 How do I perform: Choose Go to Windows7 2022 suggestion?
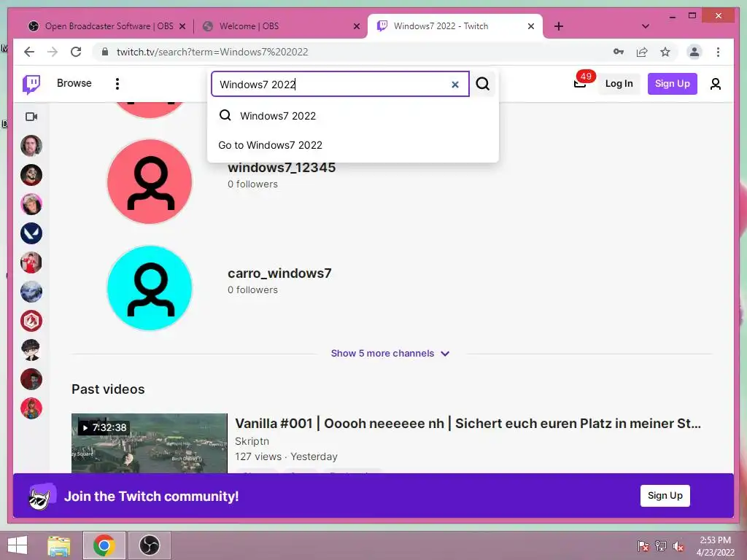pyautogui.click(x=353, y=145)
